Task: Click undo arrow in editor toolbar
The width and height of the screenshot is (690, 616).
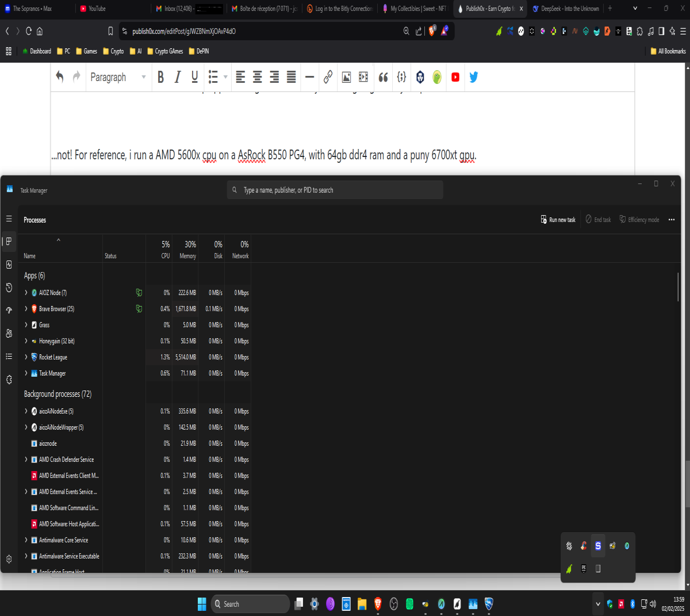Action: (x=59, y=76)
